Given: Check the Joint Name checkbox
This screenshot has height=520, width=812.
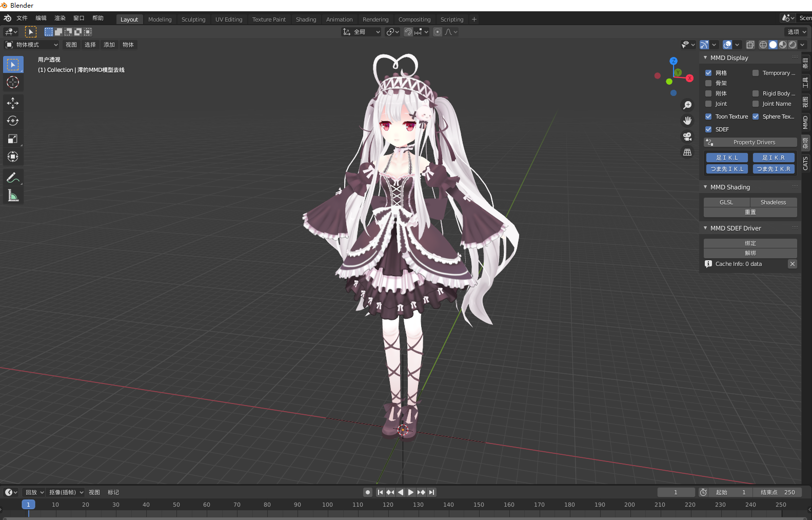Looking at the screenshot, I should click(x=756, y=104).
